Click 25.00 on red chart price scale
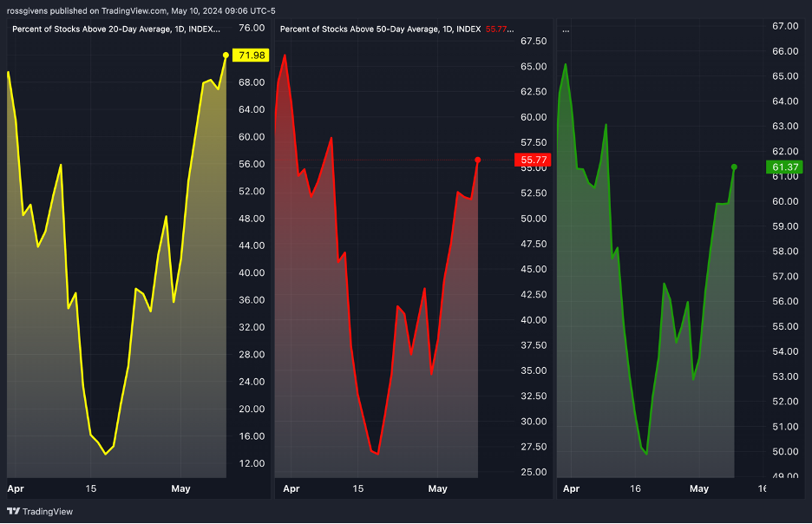 pyautogui.click(x=534, y=472)
